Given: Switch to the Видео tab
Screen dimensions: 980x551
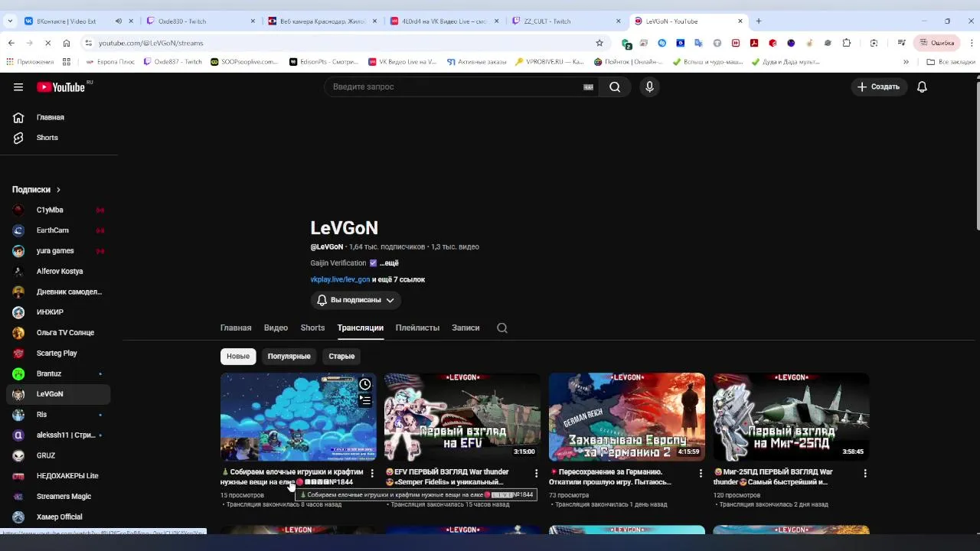Looking at the screenshot, I should 276,328.
